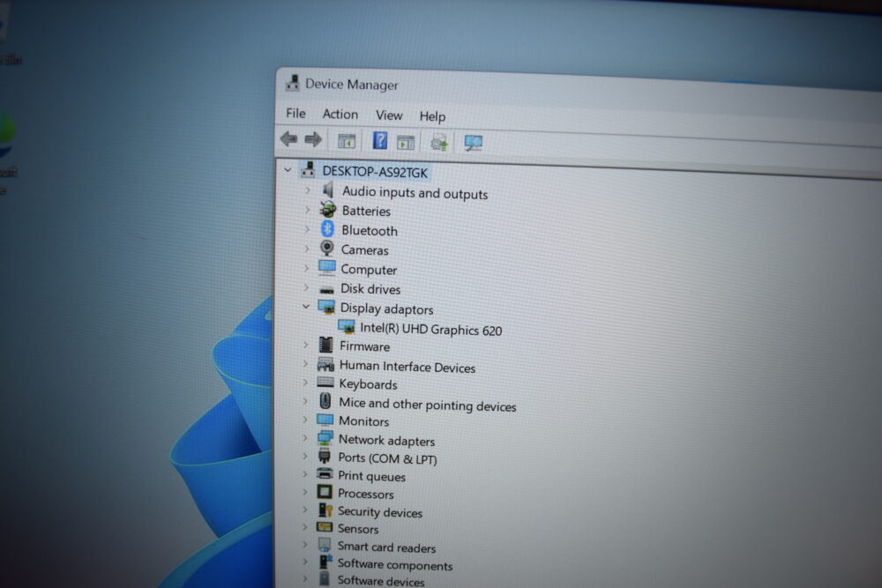This screenshot has height=588, width=882.
Task: Select Intel(R) UHD Graphics 620 entry
Action: (431, 330)
